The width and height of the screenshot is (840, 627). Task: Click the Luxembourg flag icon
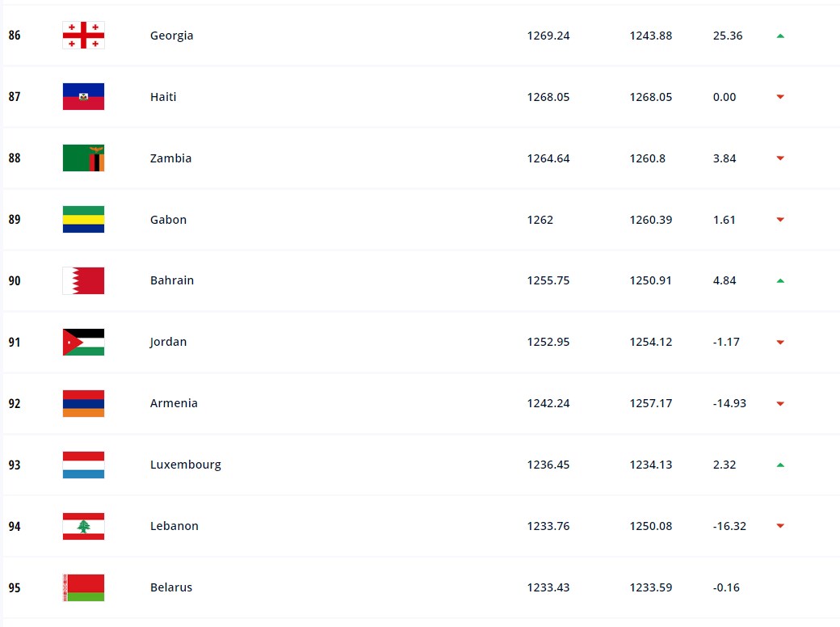click(x=83, y=465)
